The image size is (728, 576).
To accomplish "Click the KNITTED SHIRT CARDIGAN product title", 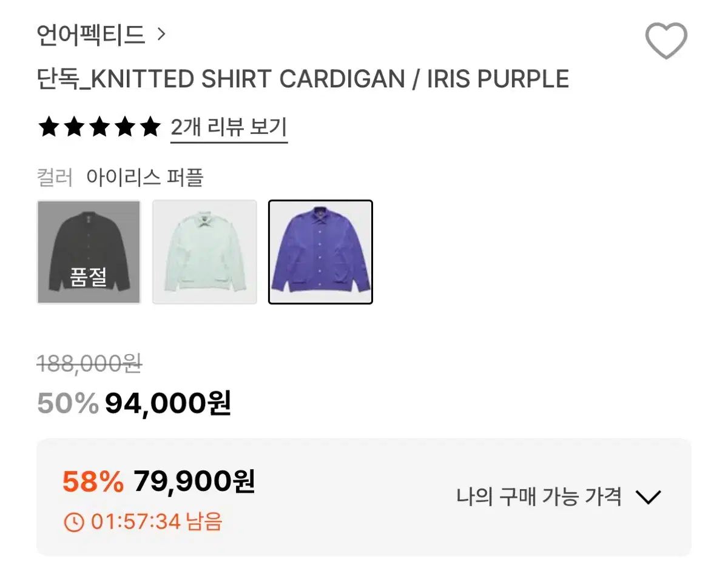I will pyautogui.click(x=303, y=79).
